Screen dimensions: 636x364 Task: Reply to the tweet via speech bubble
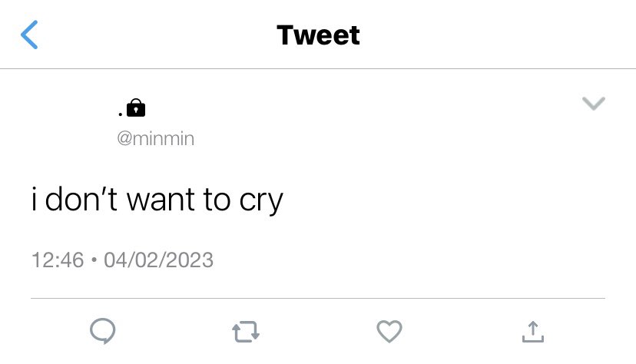(103, 331)
